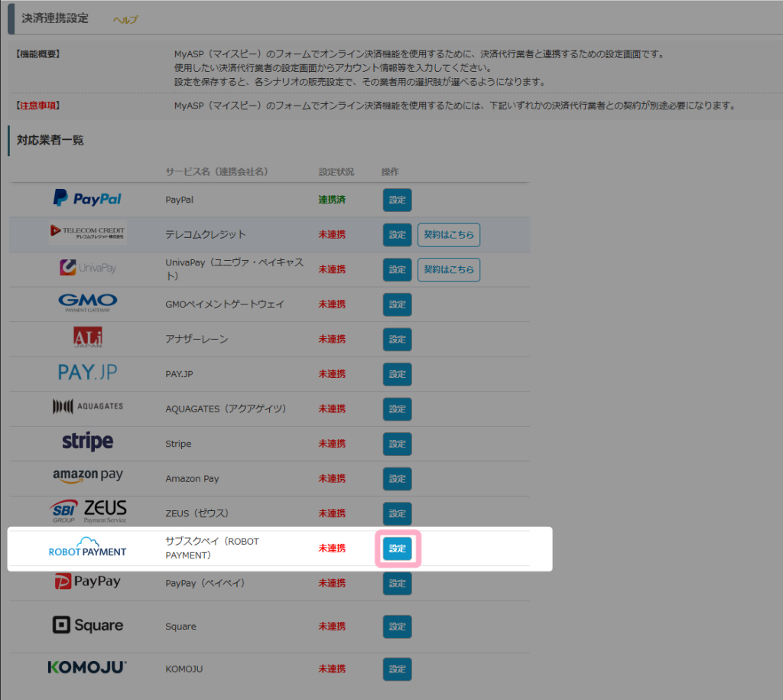Click the Square logo
The height and width of the screenshot is (700, 783).
(87, 625)
